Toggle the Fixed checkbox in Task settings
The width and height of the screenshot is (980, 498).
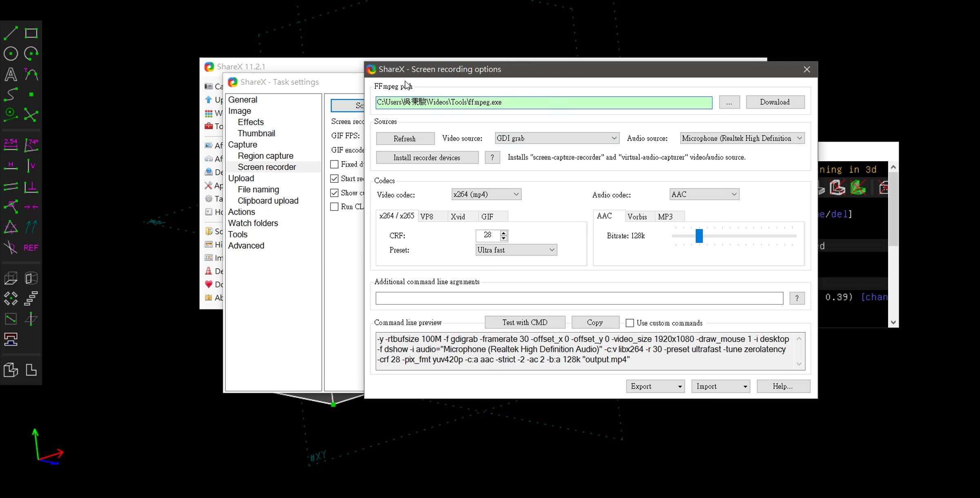point(334,164)
